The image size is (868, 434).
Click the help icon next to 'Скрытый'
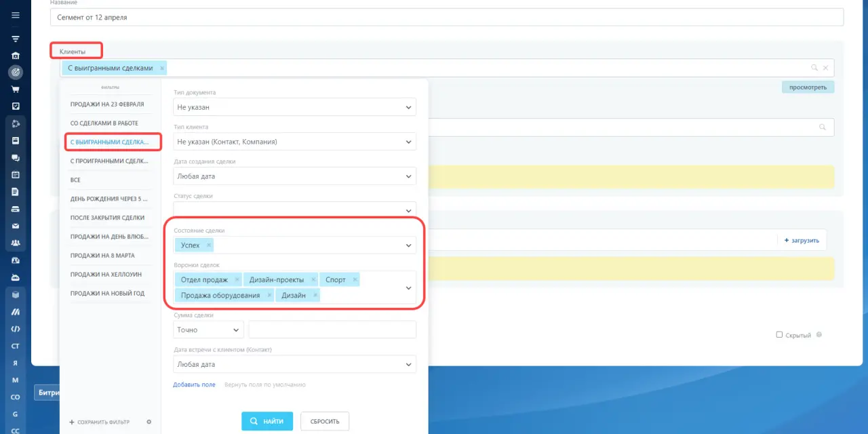pos(819,335)
